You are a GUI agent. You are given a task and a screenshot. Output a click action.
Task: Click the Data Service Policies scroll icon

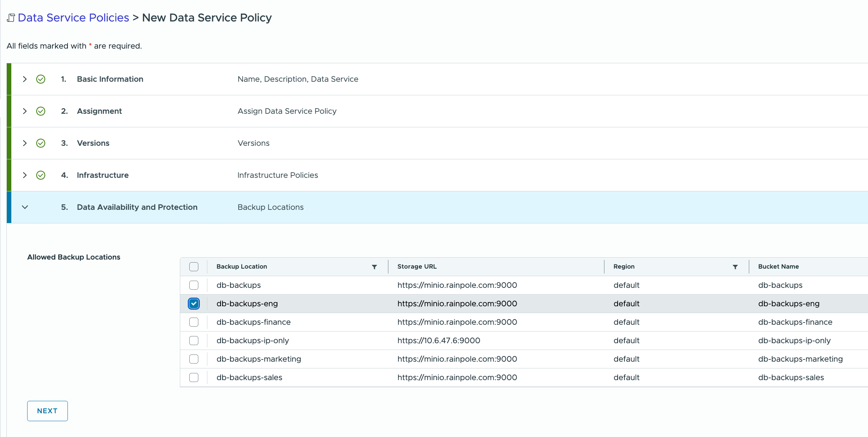click(11, 18)
